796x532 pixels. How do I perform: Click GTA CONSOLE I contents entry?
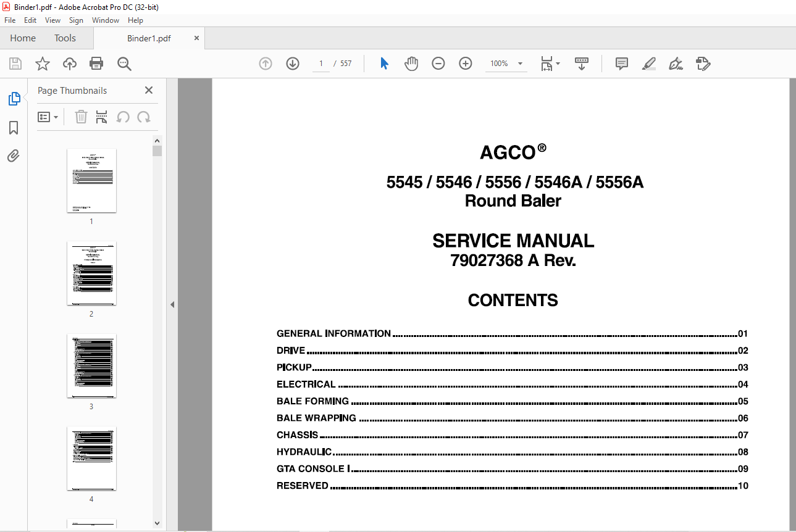[x=513, y=469]
